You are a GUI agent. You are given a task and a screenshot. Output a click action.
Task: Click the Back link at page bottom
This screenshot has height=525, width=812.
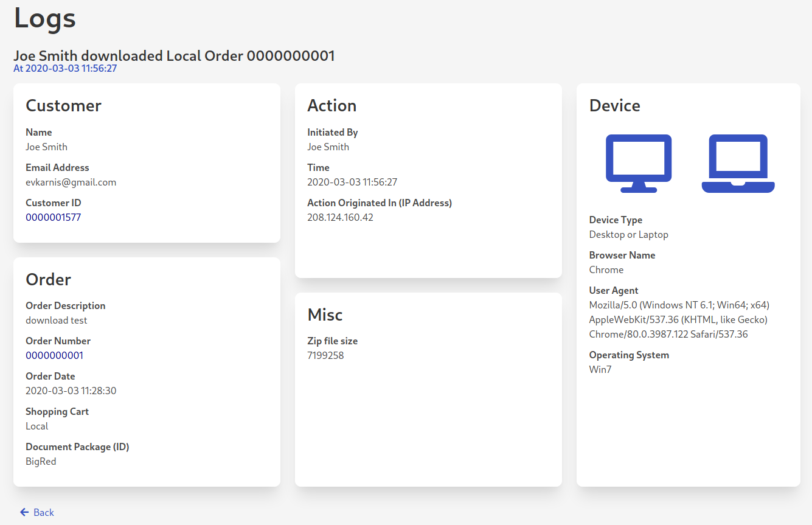tap(42, 512)
